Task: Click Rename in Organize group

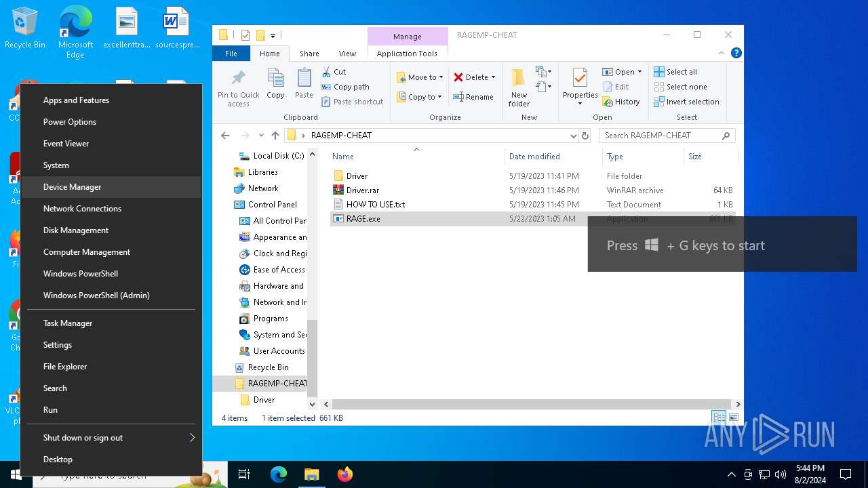Action: [473, 97]
